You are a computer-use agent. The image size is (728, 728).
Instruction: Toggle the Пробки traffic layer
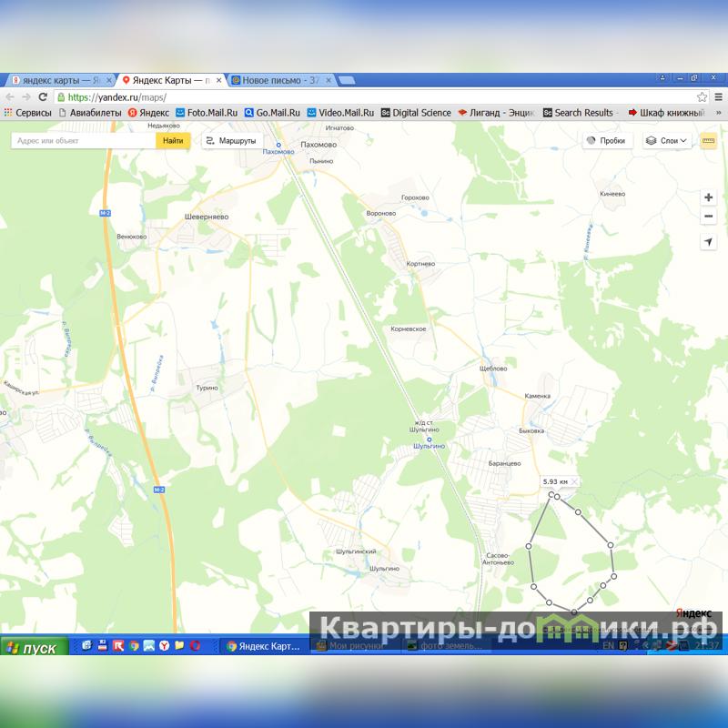605,141
